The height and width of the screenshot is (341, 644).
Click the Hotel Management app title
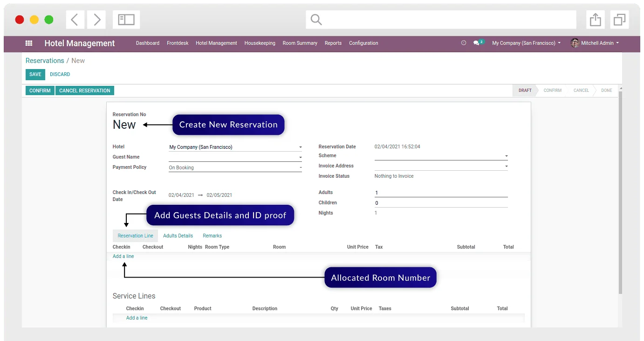click(x=80, y=43)
